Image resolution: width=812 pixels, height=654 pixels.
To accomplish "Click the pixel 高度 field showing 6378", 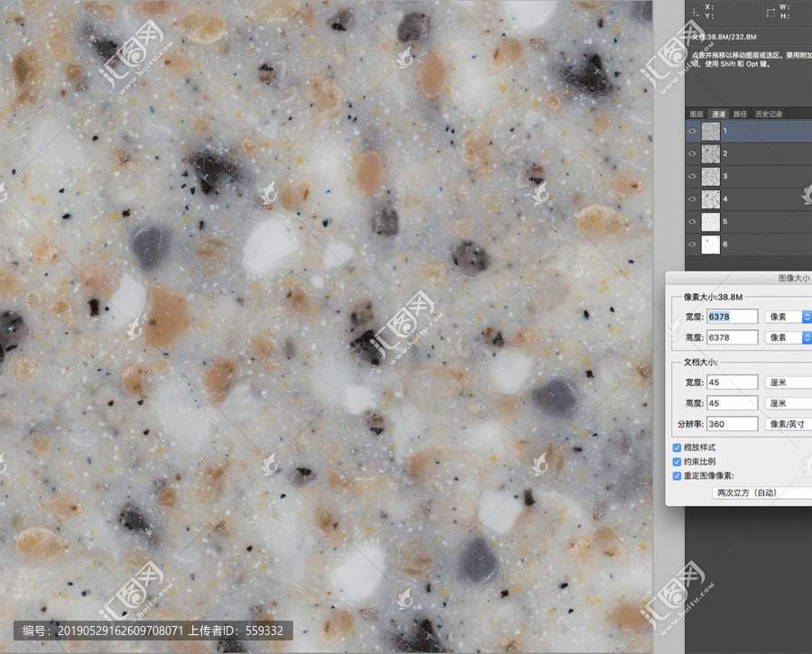I will [733, 337].
